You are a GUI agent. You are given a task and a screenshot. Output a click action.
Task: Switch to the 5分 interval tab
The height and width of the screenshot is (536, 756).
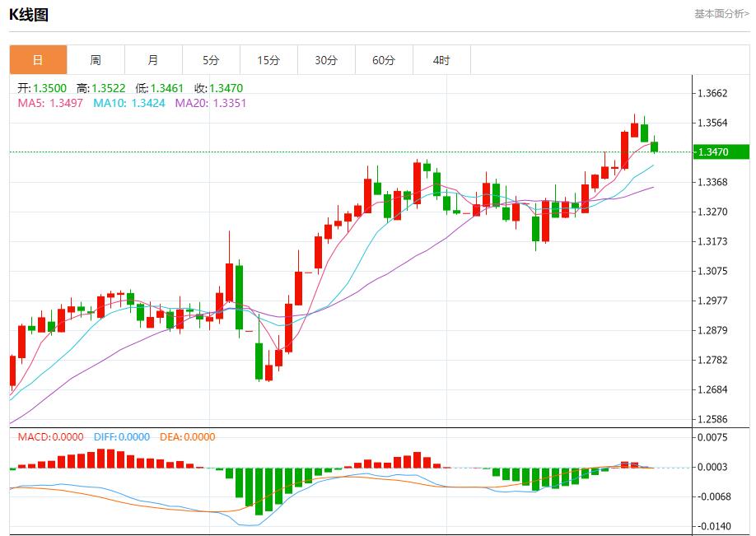[x=211, y=60]
